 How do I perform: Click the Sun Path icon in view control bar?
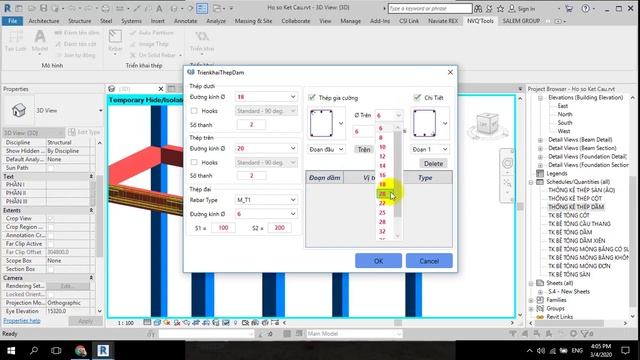click(167, 323)
